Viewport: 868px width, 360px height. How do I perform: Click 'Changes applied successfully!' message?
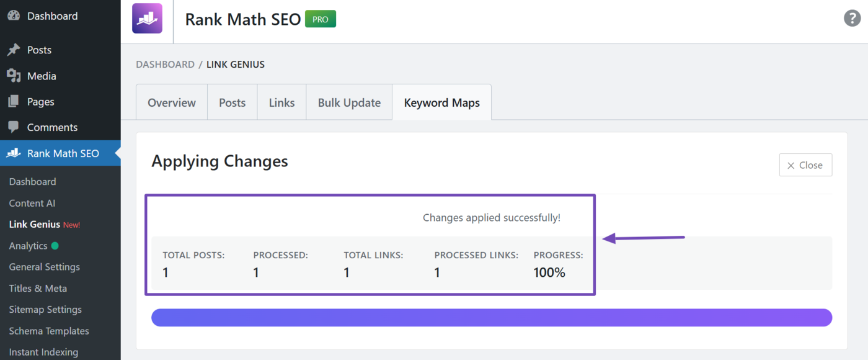492,218
